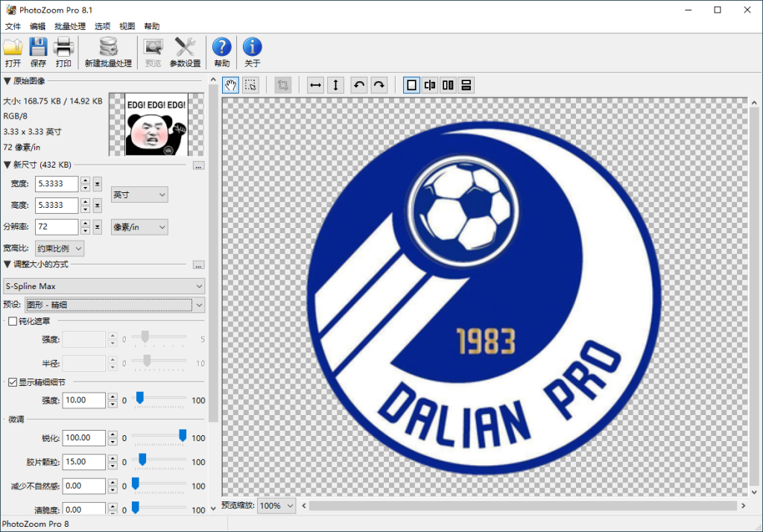
Task: Open the 批量处理 menu
Action: pos(70,26)
